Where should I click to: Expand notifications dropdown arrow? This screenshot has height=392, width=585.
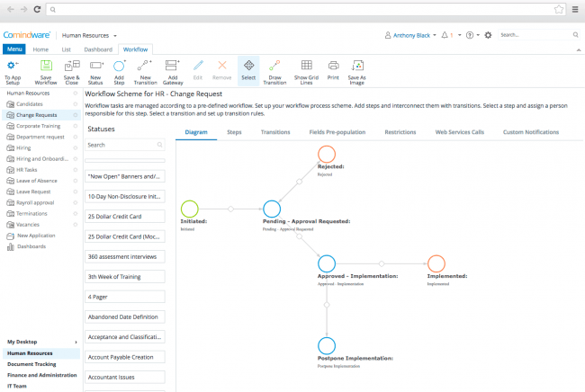click(460, 35)
